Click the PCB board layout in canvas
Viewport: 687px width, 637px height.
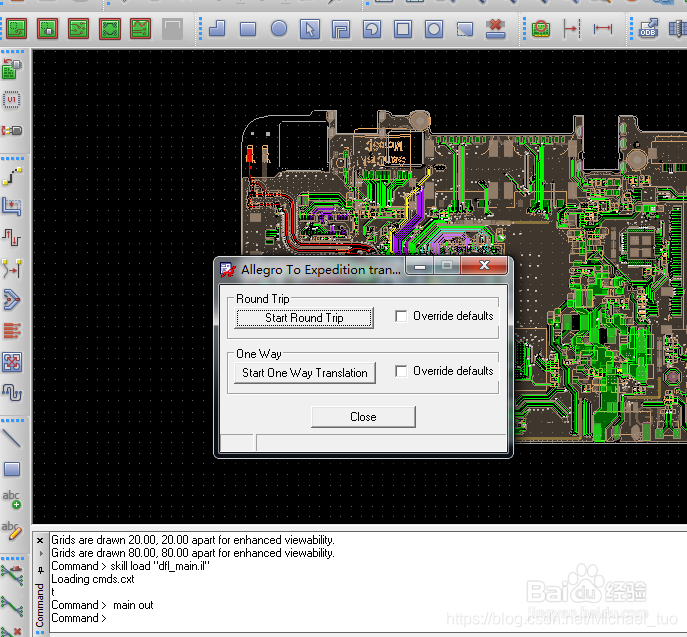click(465, 276)
